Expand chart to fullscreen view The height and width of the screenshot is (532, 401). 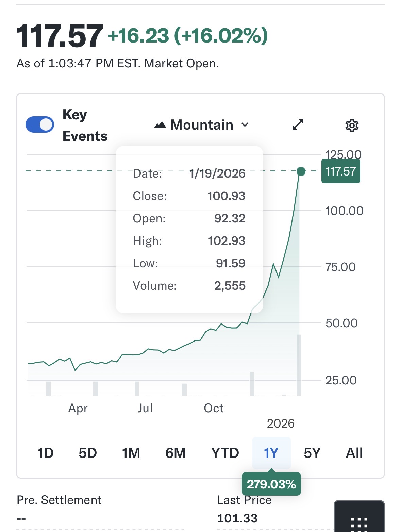[298, 125]
